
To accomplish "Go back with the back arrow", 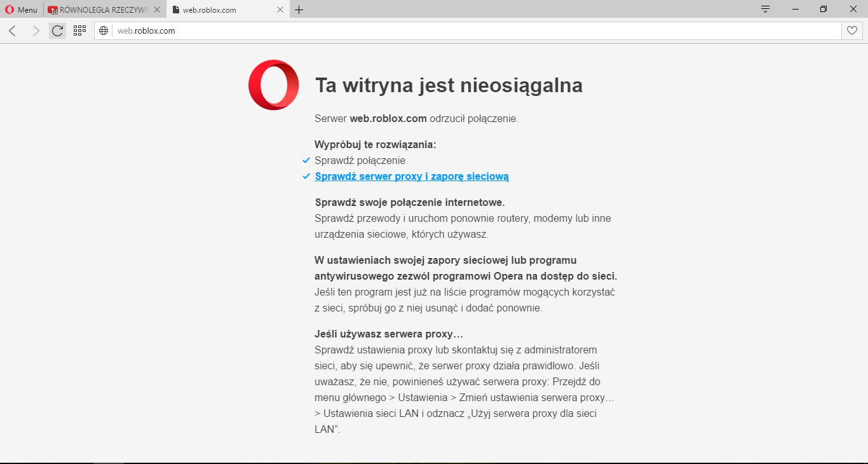I will [13, 31].
